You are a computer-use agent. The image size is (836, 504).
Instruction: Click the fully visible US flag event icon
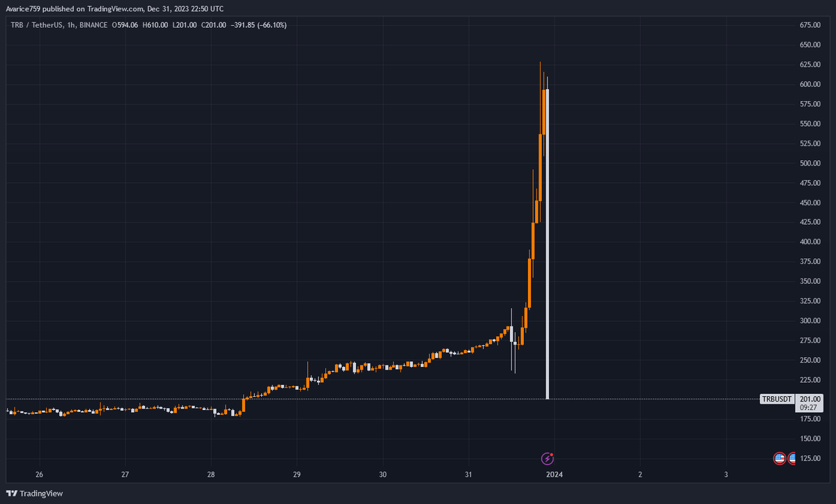click(x=780, y=458)
